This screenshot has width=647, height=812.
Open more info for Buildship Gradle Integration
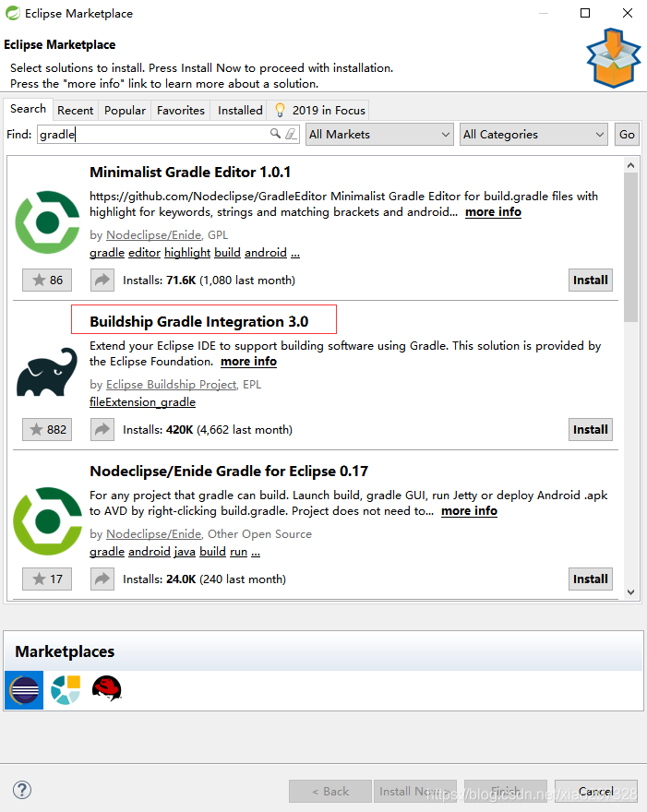248,362
